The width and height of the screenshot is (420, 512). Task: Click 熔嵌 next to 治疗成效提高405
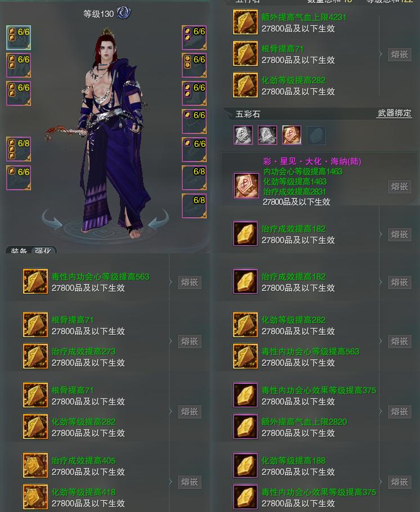click(x=190, y=482)
